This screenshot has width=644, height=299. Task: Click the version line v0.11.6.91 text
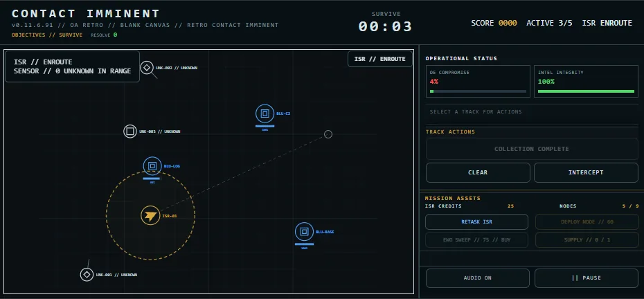pyautogui.click(x=145, y=25)
